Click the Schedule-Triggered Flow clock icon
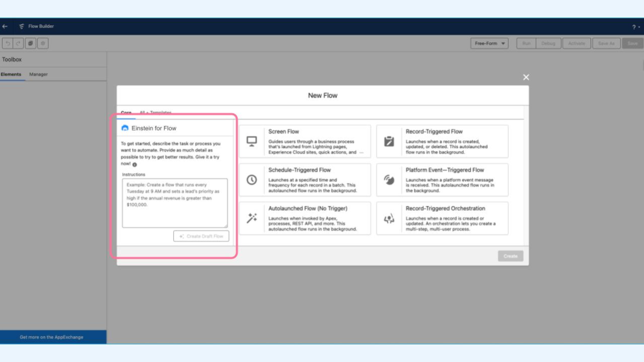The width and height of the screenshot is (644, 362). (252, 179)
